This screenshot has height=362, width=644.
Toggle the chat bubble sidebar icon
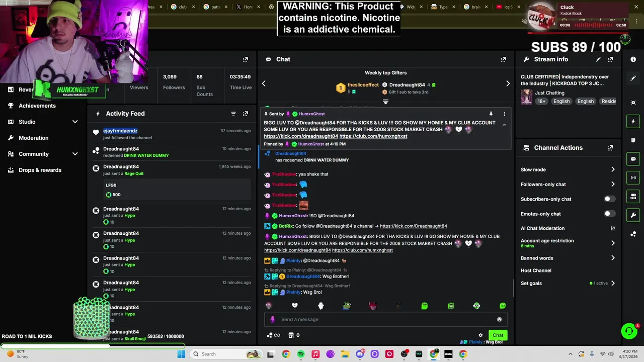(633, 159)
